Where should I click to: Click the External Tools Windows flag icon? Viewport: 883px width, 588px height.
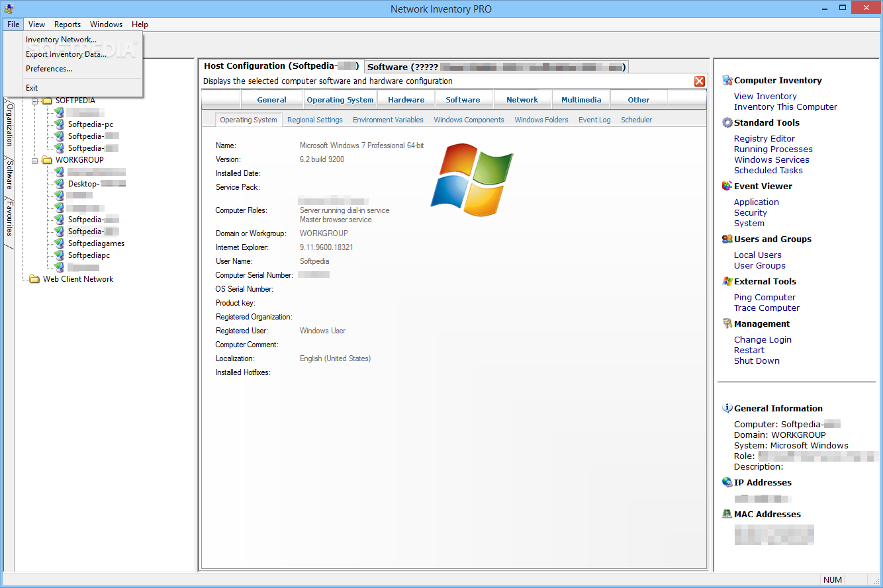click(x=727, y=281)
